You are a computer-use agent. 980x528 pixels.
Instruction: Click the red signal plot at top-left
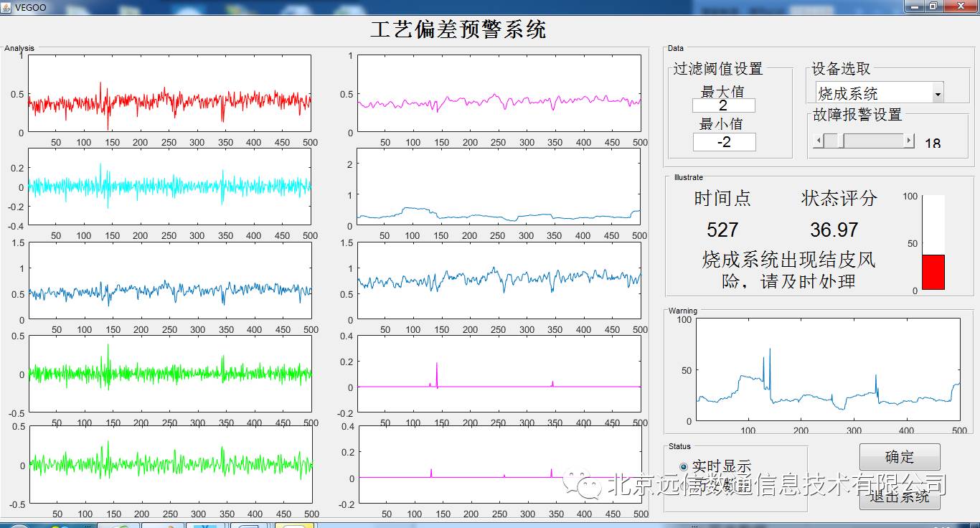tap(170, 94)
